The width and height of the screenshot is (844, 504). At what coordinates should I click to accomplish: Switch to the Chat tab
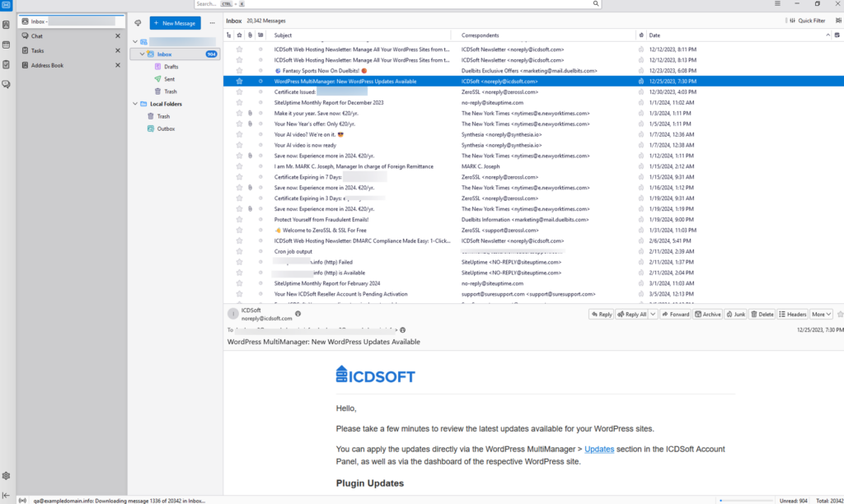(x=71, y=36)
